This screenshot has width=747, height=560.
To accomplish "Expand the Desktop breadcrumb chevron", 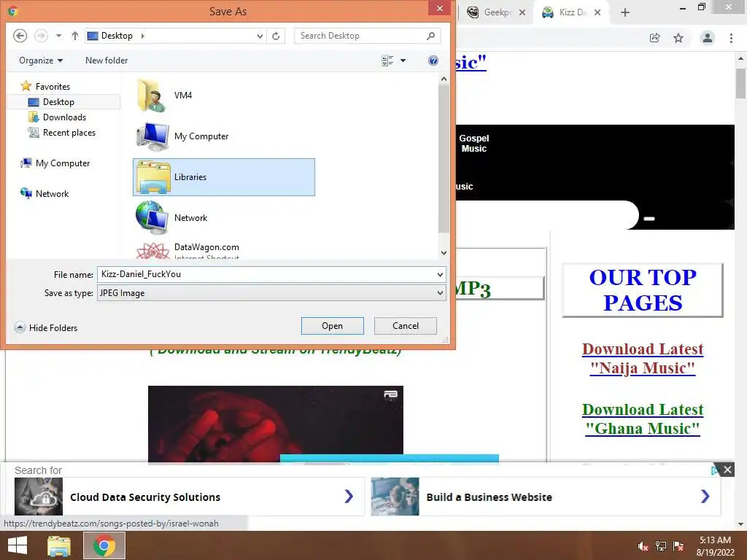I will click(x=142, y=36).
